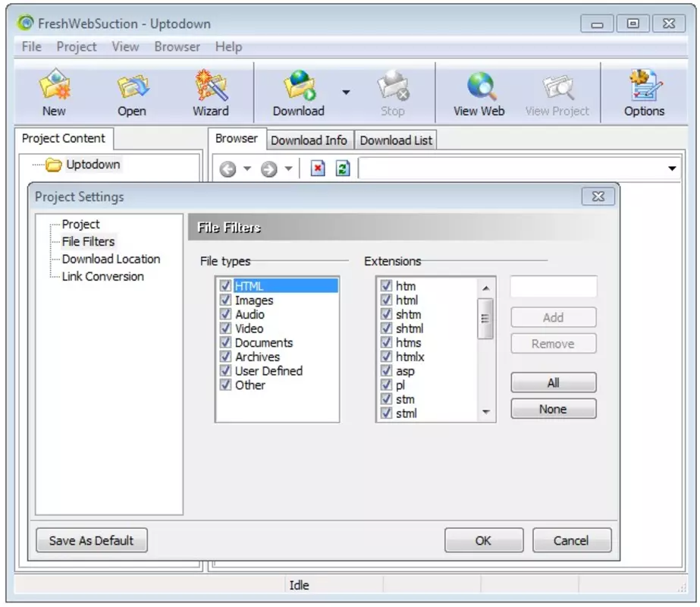Toggle the Archives file type checkbox
The width and height of the screenshot is (700, 607).
pyautogui.click(x=225, y=357)
